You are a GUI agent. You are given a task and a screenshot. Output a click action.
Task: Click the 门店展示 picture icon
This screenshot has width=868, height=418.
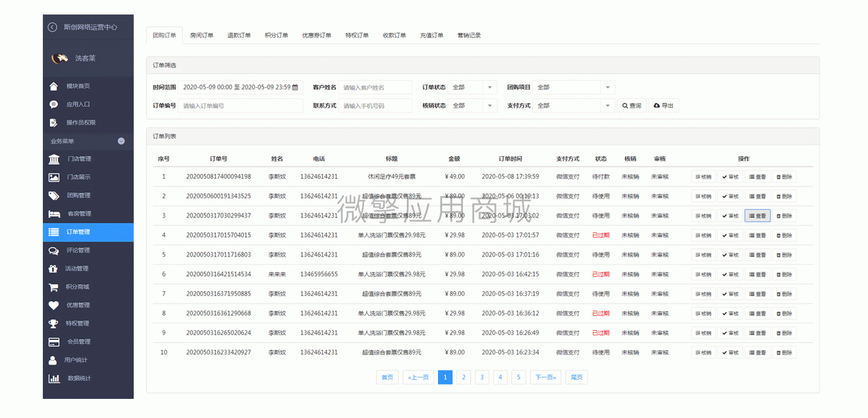coord(54,177)
